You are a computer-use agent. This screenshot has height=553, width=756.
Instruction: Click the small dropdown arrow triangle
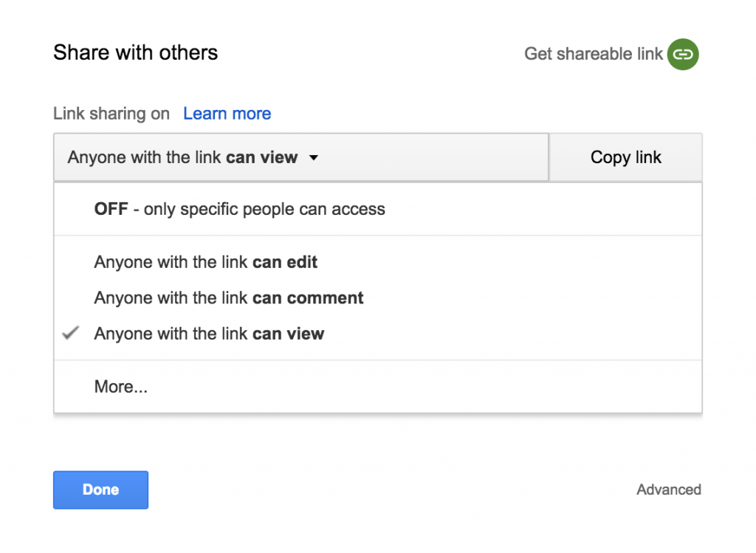314,157
